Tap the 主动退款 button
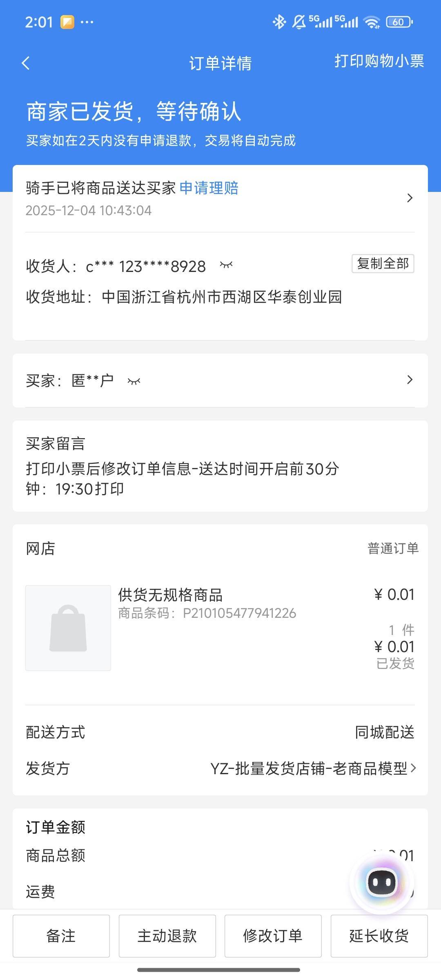The width and height of the screenshot is (441, 980). click(167, 936)
